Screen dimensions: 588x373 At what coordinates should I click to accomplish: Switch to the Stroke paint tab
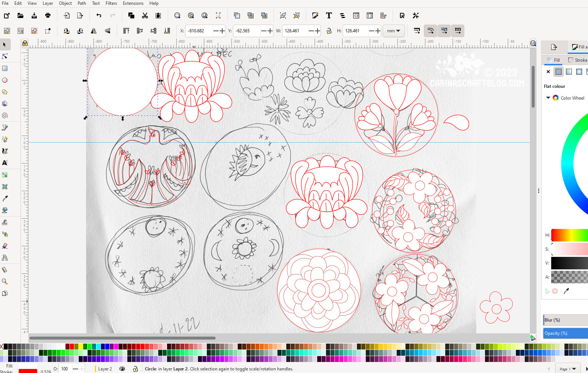point(577,60)
